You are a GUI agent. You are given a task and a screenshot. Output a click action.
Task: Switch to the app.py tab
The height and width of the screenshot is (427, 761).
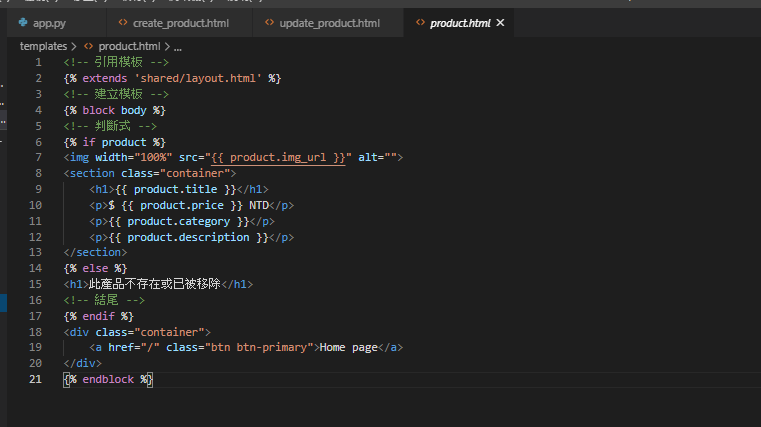tap(49, 23)
